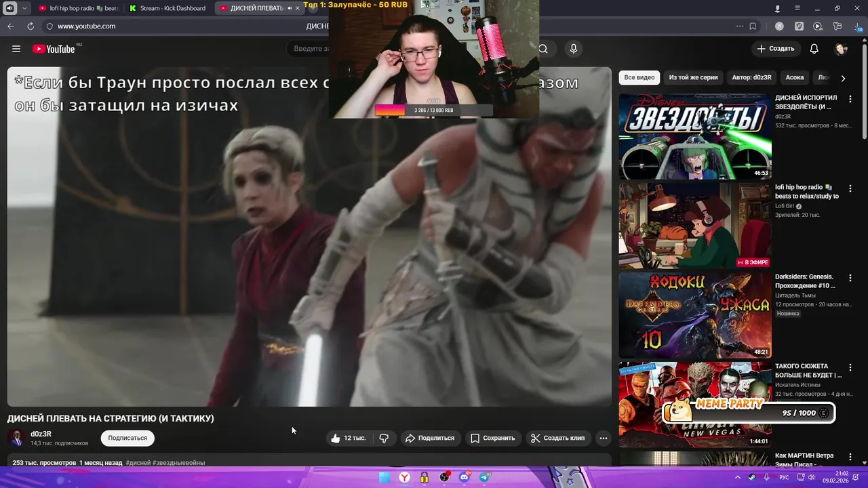Like the video with 12 тыс. button
This screenshot has width=868, height=488.
point(349,438)
